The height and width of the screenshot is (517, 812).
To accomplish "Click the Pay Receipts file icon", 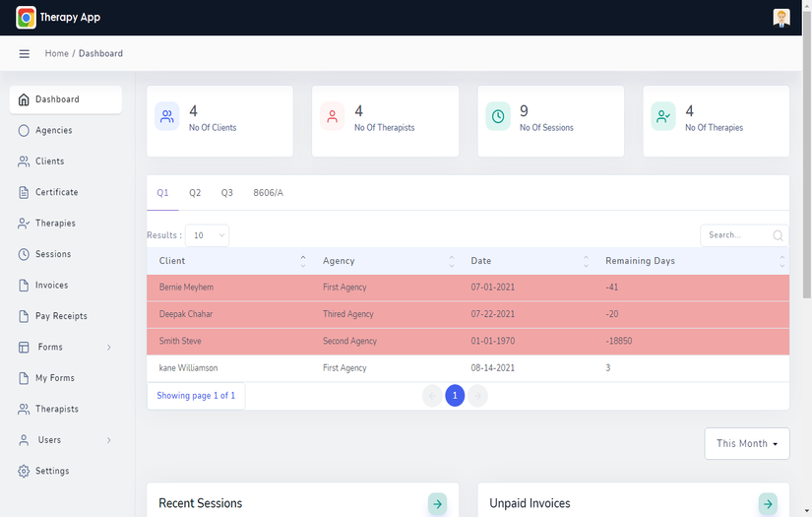I will coord(24,316).
